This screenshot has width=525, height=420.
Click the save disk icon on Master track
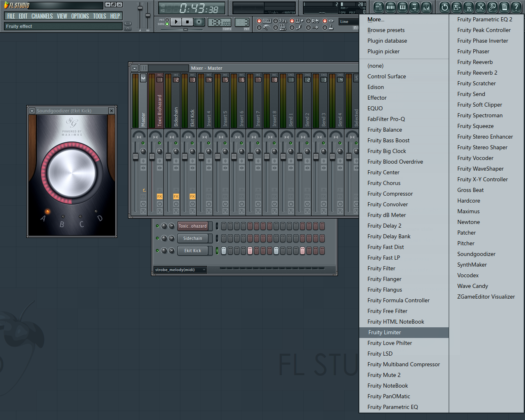143,211
